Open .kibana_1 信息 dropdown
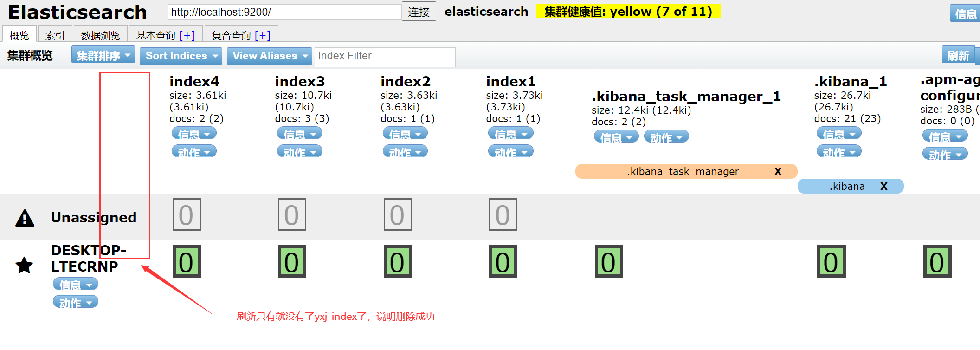 click(x=839, y=134)
